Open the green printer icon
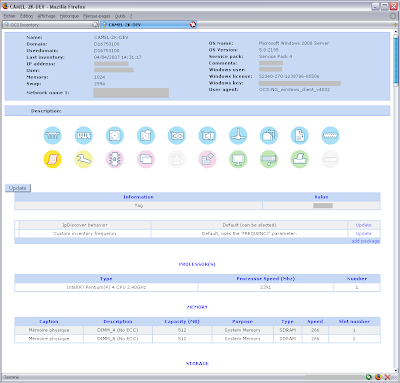The image size is (400, 383). click(299, 159)
